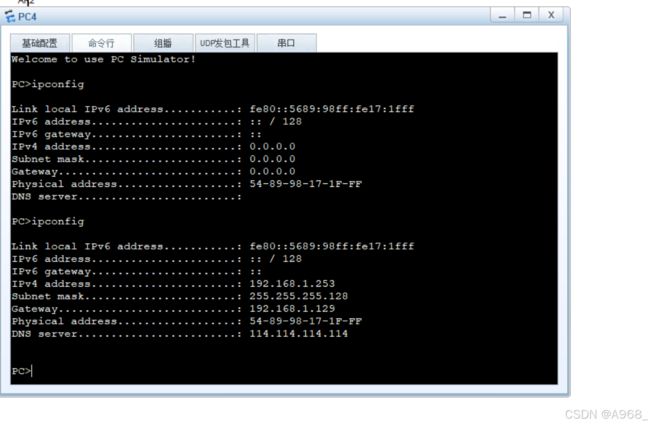The width and height of the screenshot is (650, 425).
Task: Maximize the PC4 window
Action: pyautogui.click(x=527, y=15)
